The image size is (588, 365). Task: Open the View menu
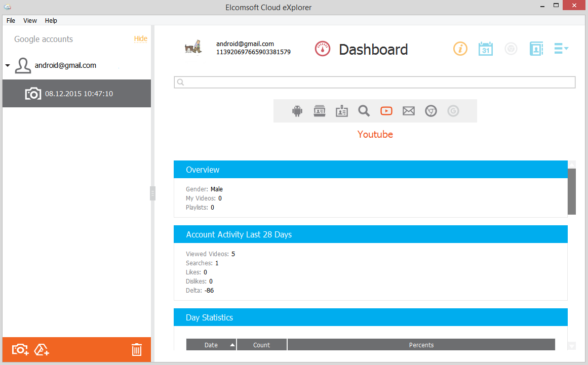[x=30, y=21]
